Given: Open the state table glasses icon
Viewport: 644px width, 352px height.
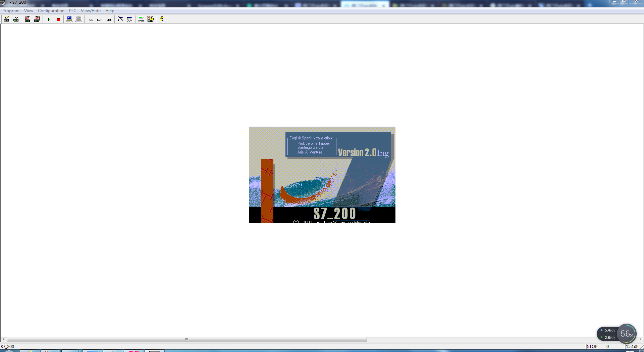Looking at the screenshot, I should [129, 19].
